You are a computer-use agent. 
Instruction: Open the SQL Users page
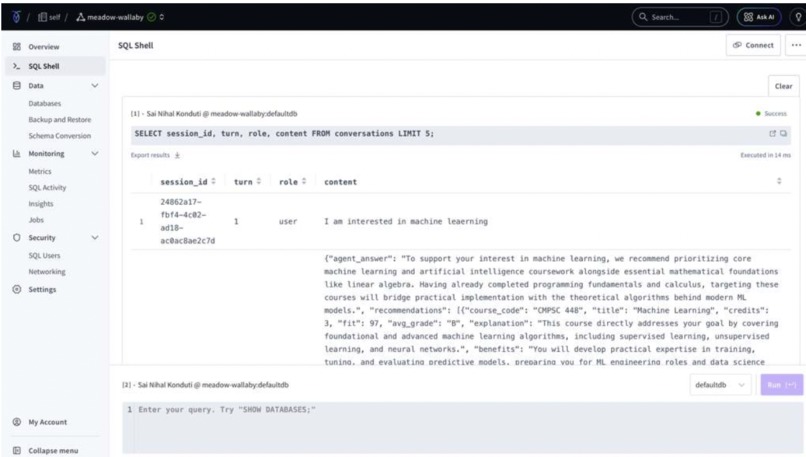click(44, 255)
